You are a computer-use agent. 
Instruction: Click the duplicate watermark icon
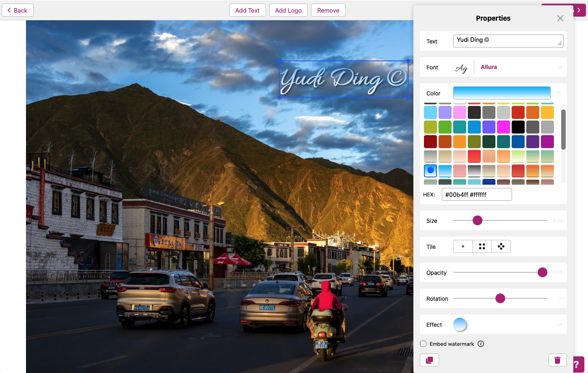(x=429, y=360)
